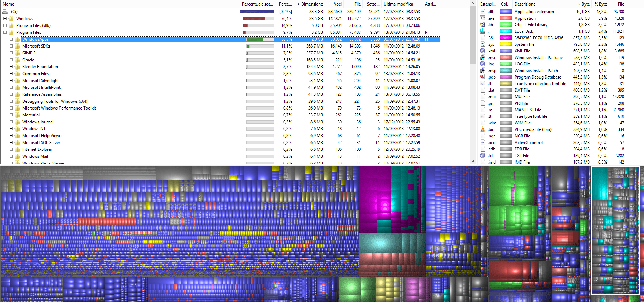Click the .log file type icon
Screen dimensions: 644x302
483,64
